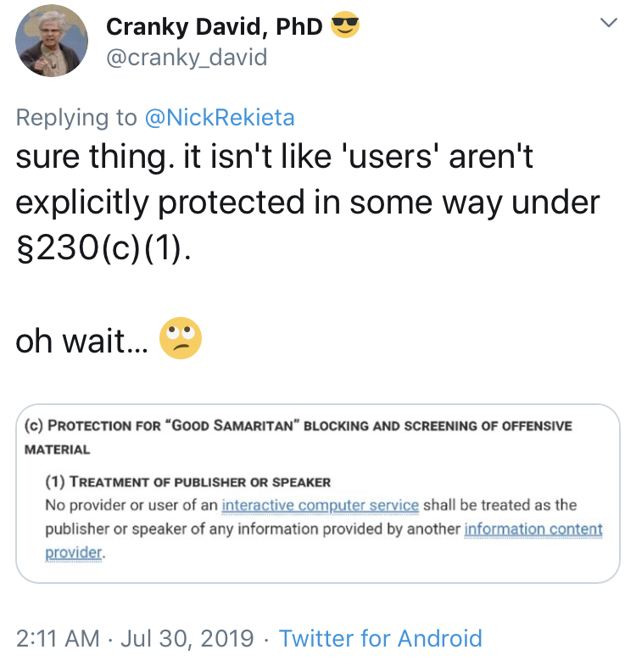Click the 2:11 AM timestamp
The height and width of the screenshot is (672, 636).
pyautogui.click(x=58, y=638)
